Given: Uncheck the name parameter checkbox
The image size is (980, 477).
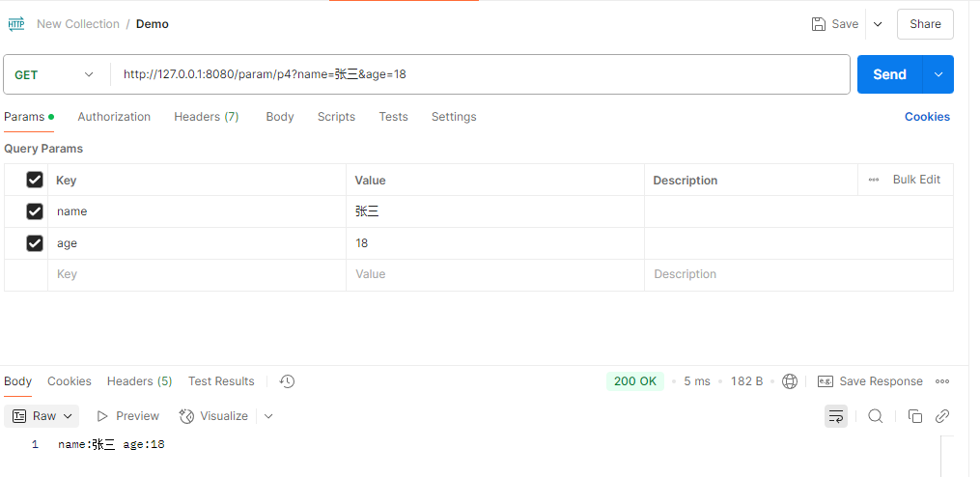Looking at the screenshot, I should pos(35,211).
